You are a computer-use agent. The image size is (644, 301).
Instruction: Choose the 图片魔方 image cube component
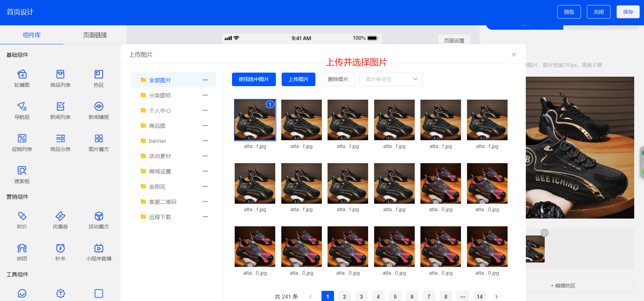pyautogui.click(x=99, y=143)
